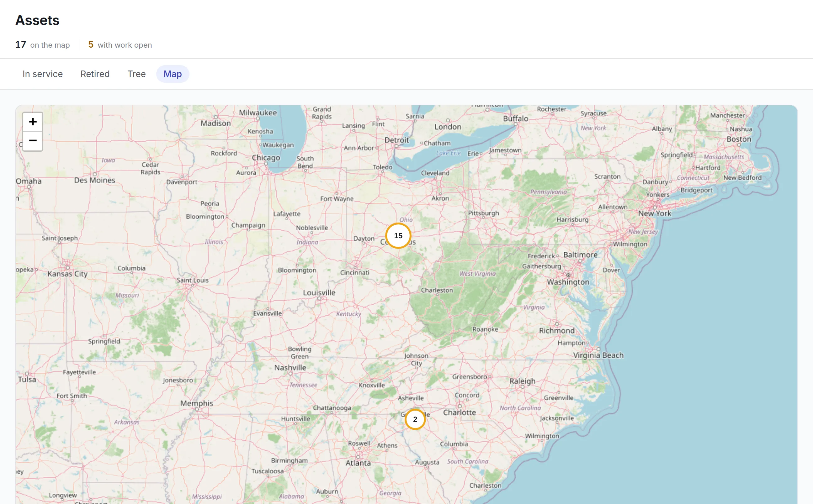Select the Map tab
The image size is (813, 504).
[x=173, y=74]
